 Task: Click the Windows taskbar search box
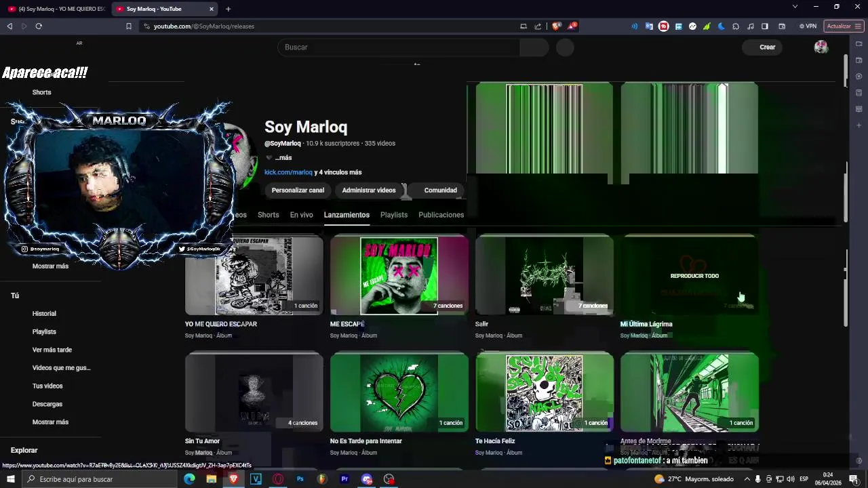[100, 479]
